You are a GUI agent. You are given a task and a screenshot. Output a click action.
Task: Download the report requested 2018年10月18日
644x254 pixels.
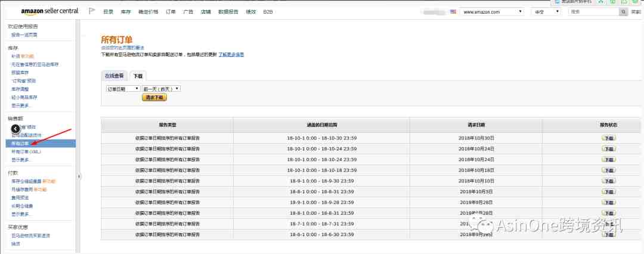pos(609,170)
